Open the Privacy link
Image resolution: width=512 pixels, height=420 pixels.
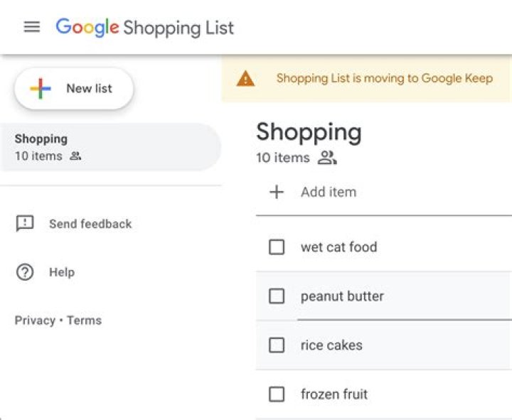click(x=35, y=321)
